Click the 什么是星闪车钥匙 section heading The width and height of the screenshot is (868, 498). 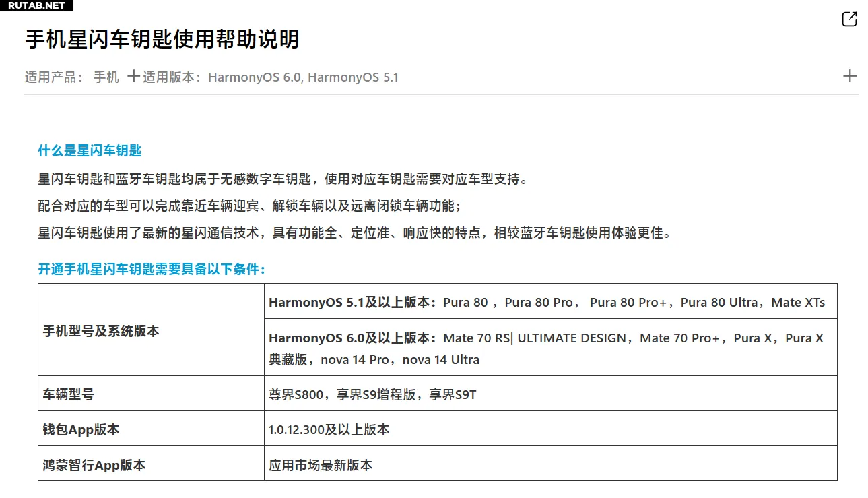pyautogui.click(x=90, y=150)
